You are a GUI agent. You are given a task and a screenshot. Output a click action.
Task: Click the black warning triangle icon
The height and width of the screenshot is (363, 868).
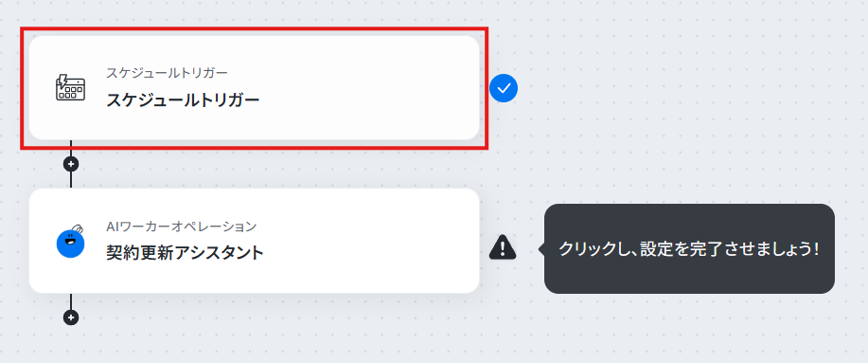tap(503, 247)
